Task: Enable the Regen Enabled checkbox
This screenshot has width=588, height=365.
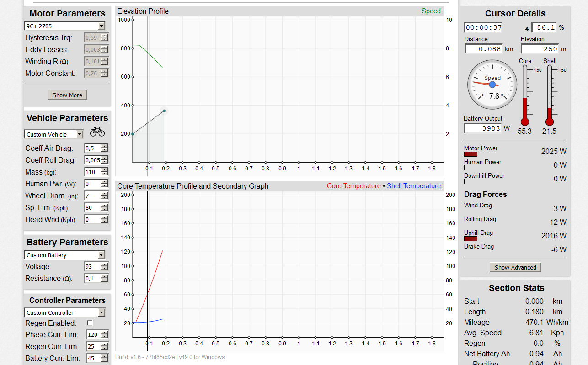Action: pyautogui.click(x=90, y=323)
